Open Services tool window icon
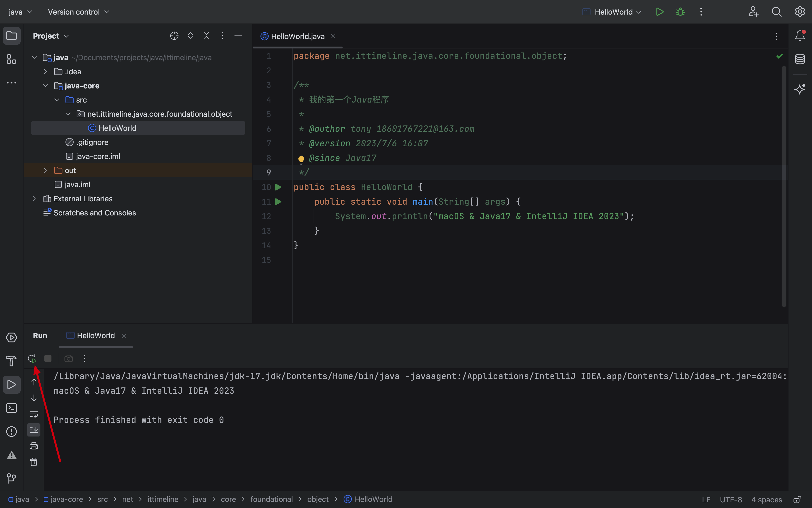This screenshot has height=508, width=812. pyautogui.click(x=12, y=337)
